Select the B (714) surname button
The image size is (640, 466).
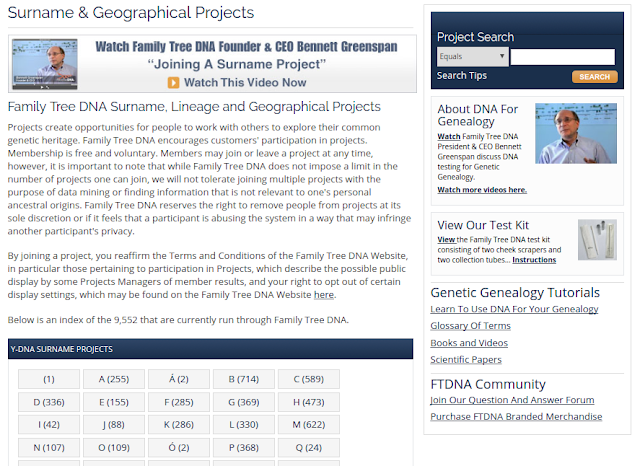[244, 379]
